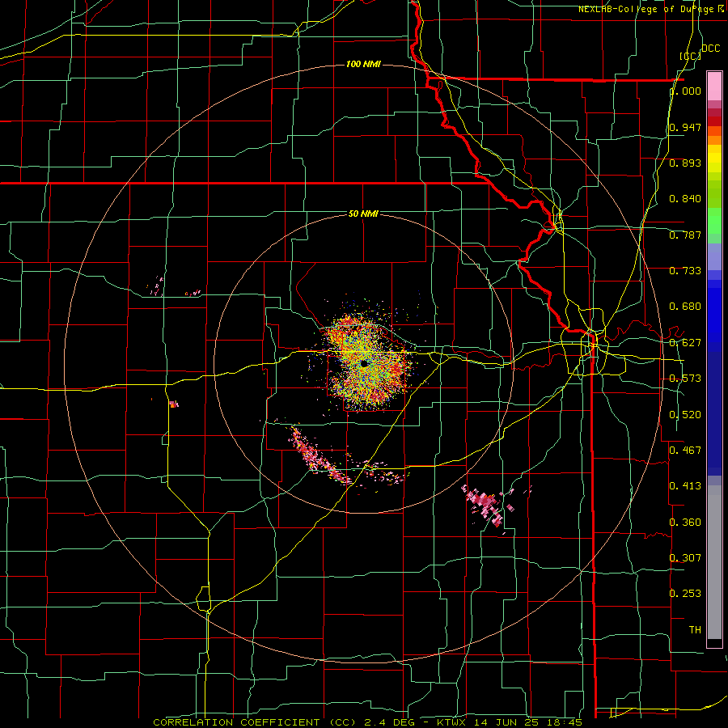The width and height of the screenshot is (728, 728).
Task: Click the diagonal pink echo band southwest of radar
Action: click(x=320, y=456)
